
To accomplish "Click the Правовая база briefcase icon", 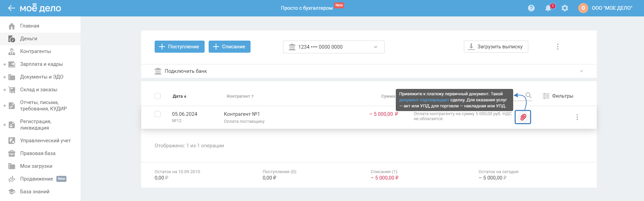I will pyautogui.click(x=12, y=153).
